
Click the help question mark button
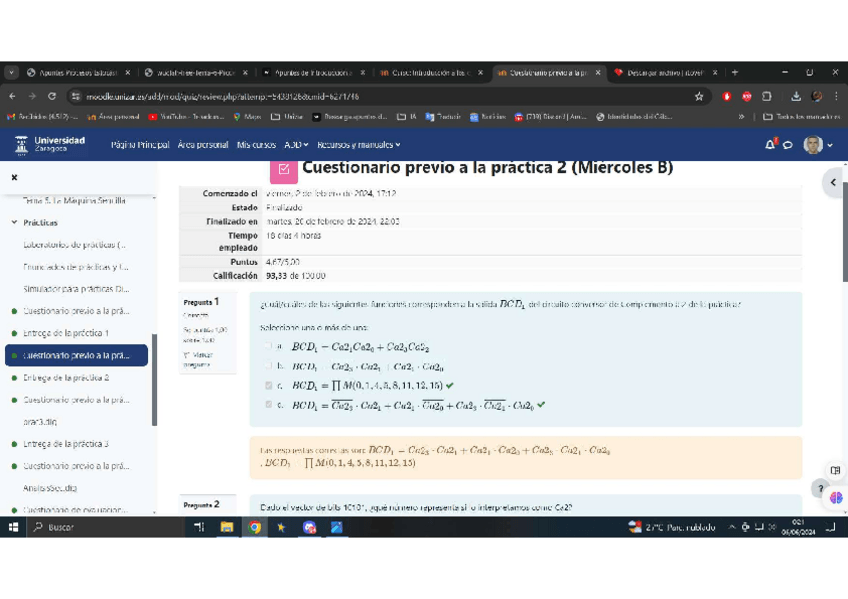point(820,489)
